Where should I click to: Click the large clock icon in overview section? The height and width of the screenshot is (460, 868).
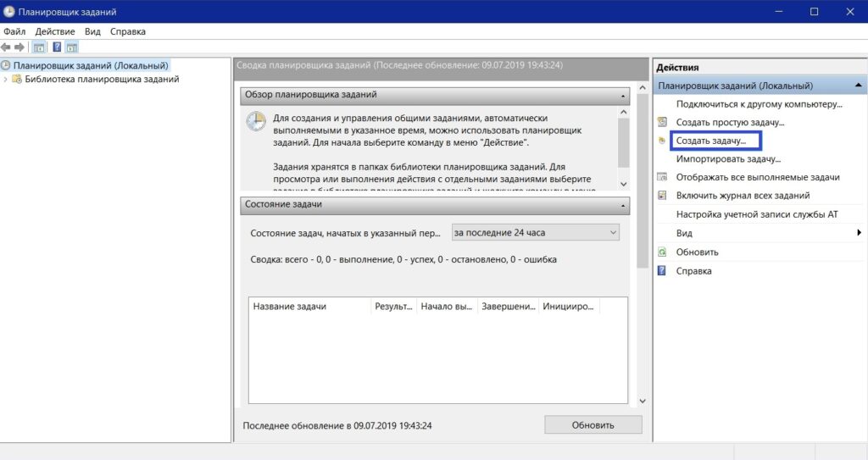[256, 121]
